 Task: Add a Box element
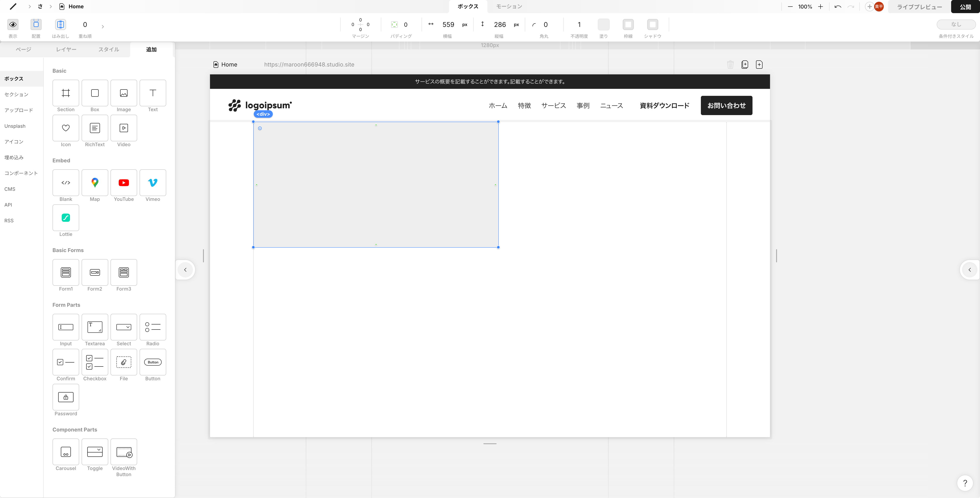point(95,93)
